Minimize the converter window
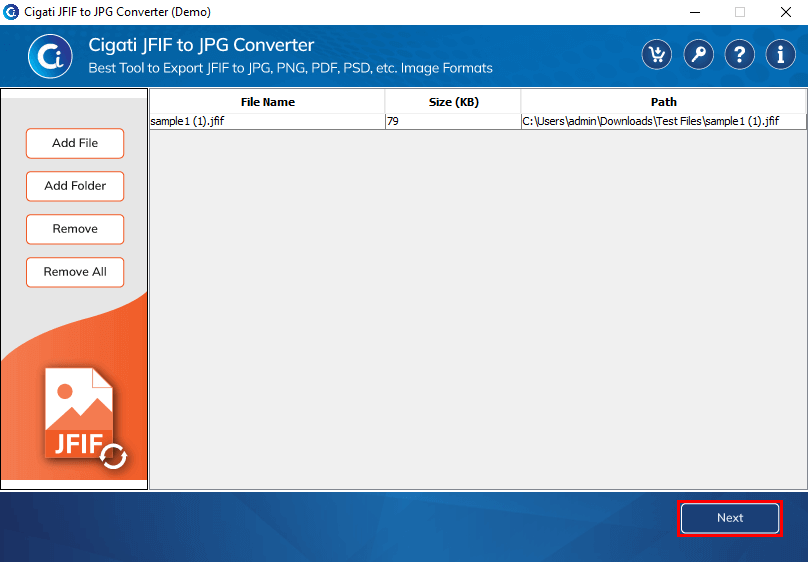 (695, 12)
